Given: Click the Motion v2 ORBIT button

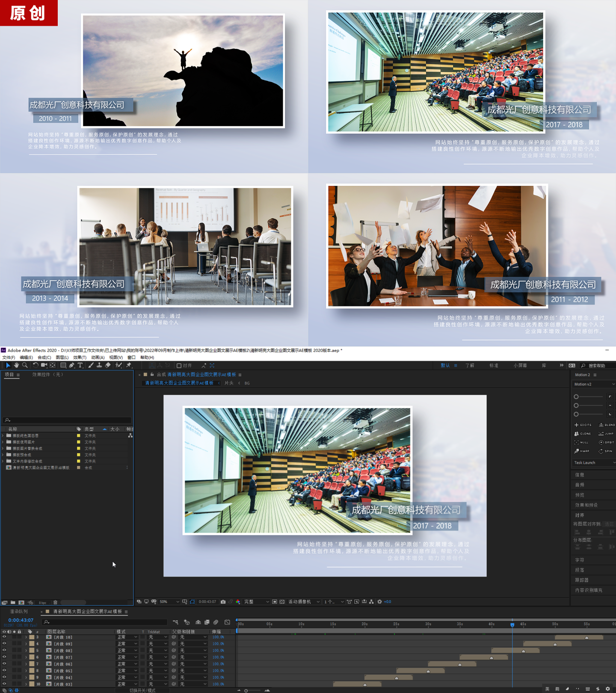Looking at the screenshot, I should [607, 442].
